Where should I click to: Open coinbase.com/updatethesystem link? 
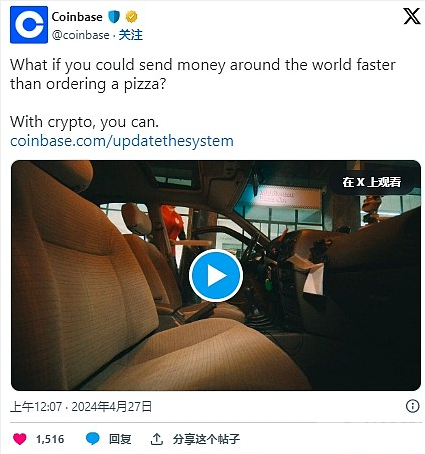tap(122, 141)
